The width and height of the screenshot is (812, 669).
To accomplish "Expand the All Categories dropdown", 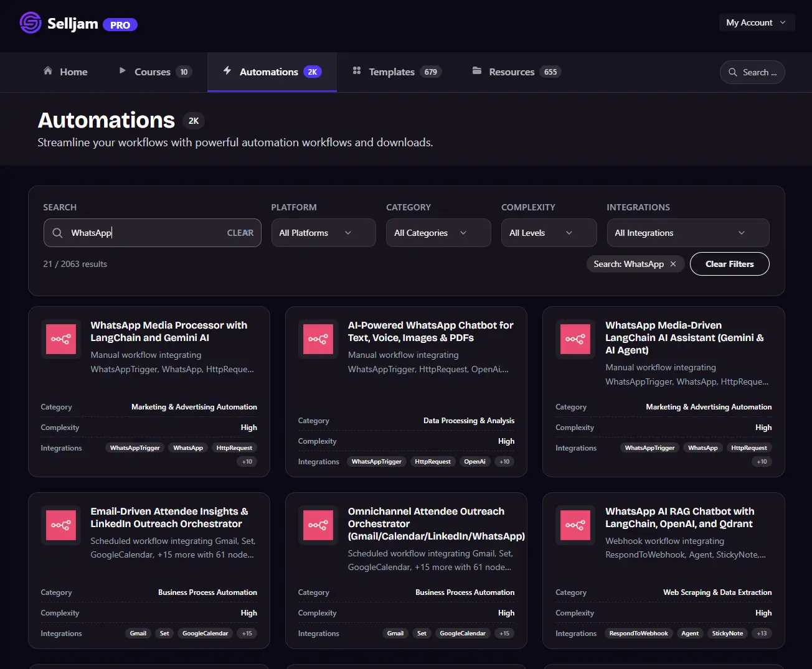I will point(438,233).
